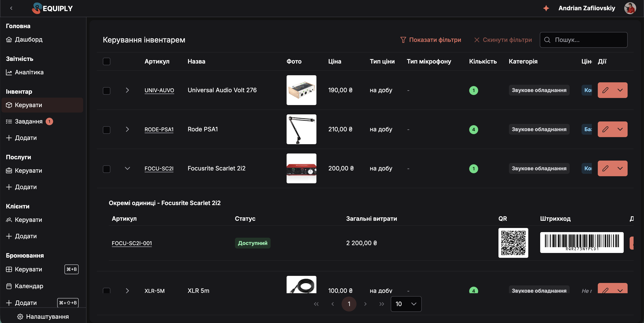644x323 pixels.
Task: Select the Universal Audio Volt 276 row checkbox
Action: click(x=107, y=91)
